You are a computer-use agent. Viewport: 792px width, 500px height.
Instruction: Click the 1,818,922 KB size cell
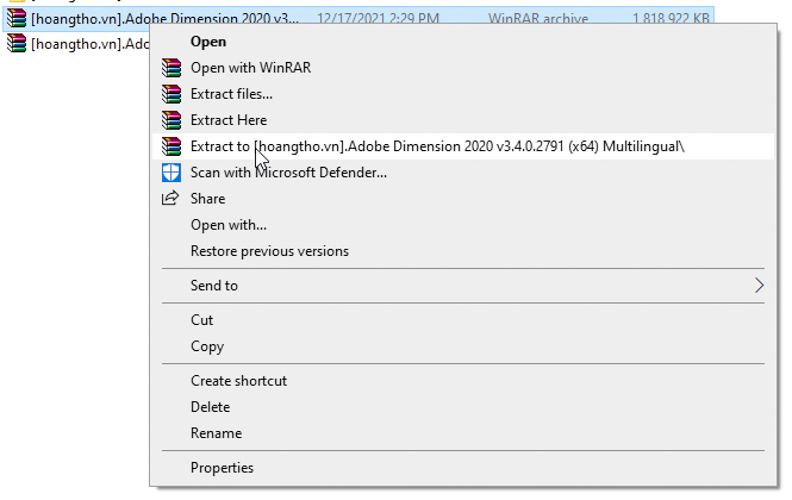[x=671, y=19]
